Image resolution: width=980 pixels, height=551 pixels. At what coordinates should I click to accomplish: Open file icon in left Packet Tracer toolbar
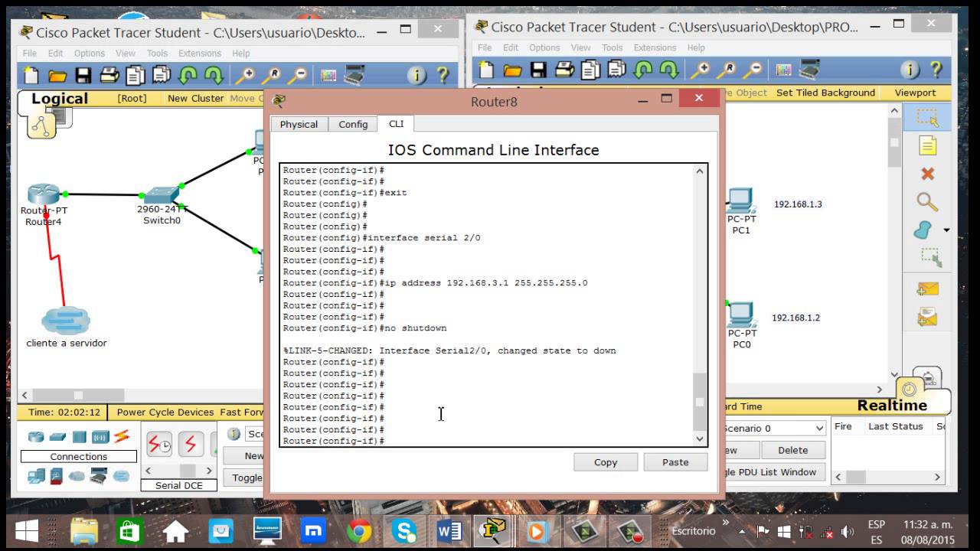point(57,75)
